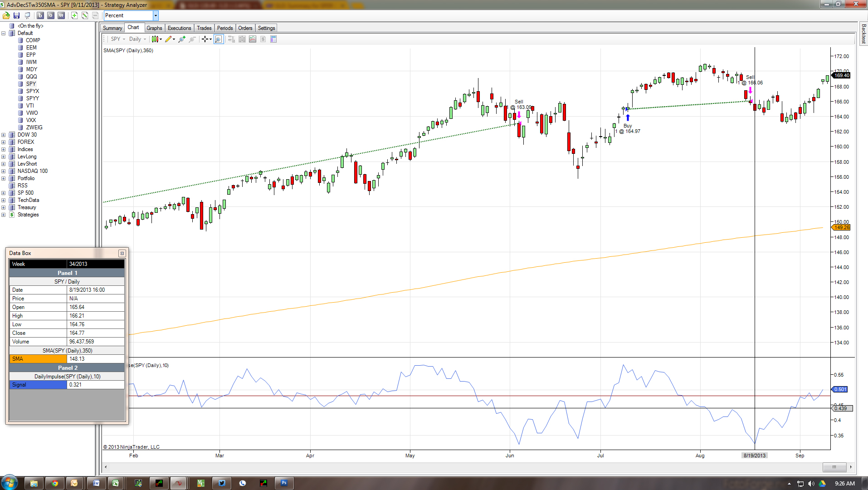Expand the FOREX list
Viewport: 868px width, 490px height.
[4, 142]
